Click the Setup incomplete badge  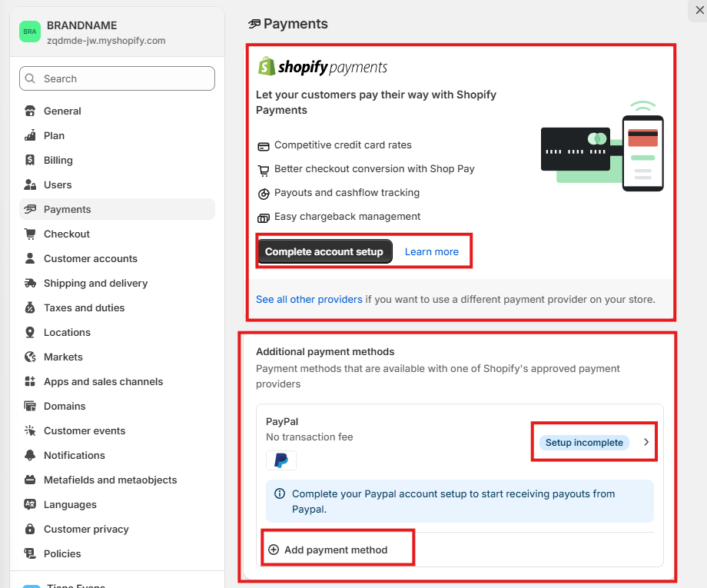tap(584, 443)
